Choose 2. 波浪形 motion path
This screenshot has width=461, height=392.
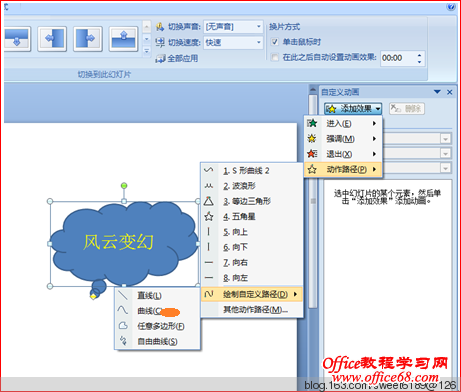(252, 186)
